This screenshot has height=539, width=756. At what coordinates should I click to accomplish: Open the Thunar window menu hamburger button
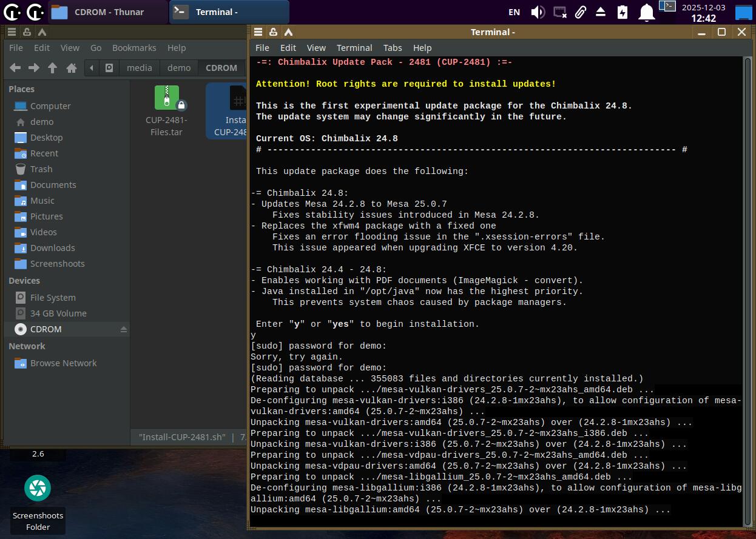12,32
